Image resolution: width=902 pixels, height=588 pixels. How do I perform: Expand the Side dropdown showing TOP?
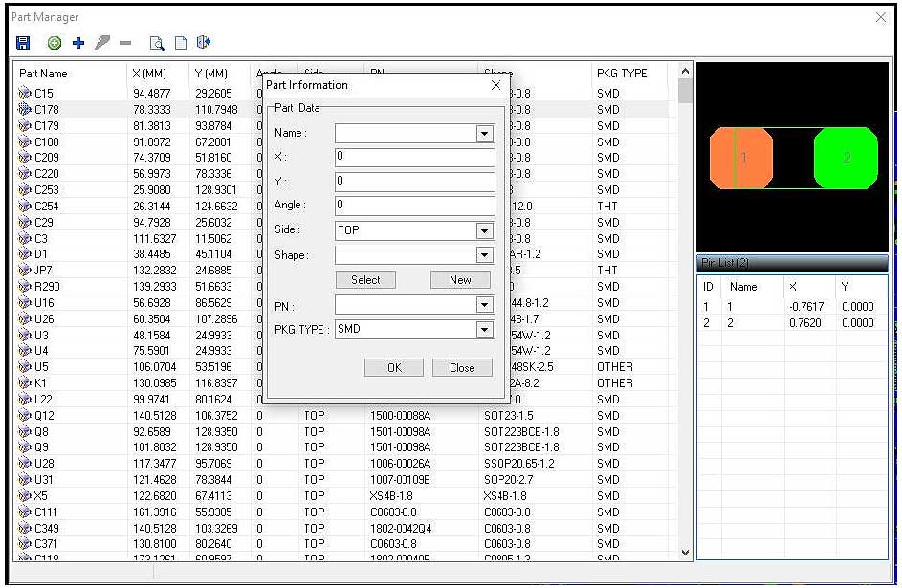pyautogui.click(x=485, y=230)
